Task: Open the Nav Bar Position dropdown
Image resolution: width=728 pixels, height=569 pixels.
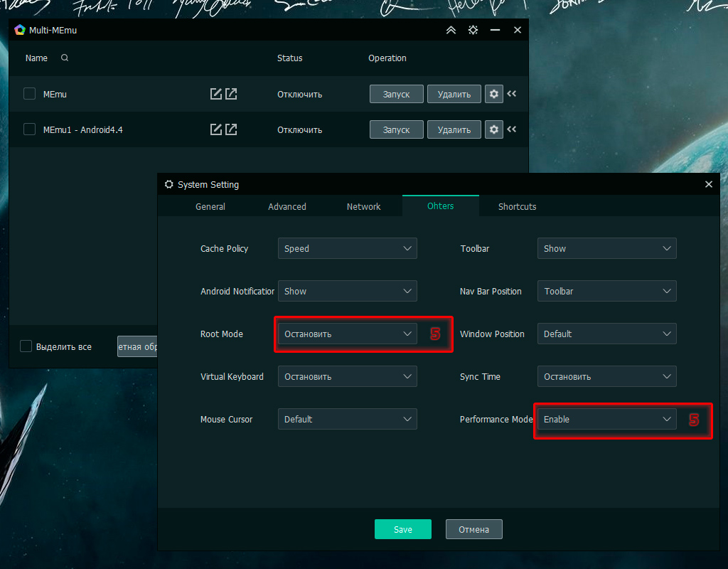Action: [x=606, y=291]
